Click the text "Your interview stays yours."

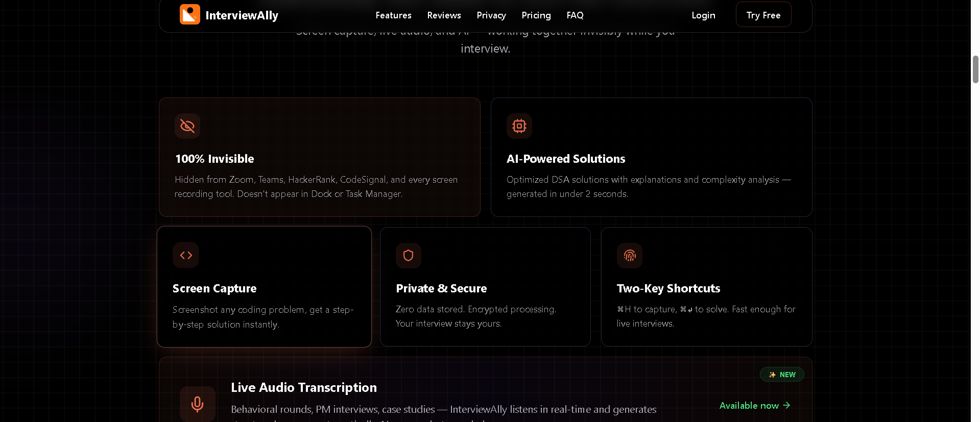(x=448, y=324)
